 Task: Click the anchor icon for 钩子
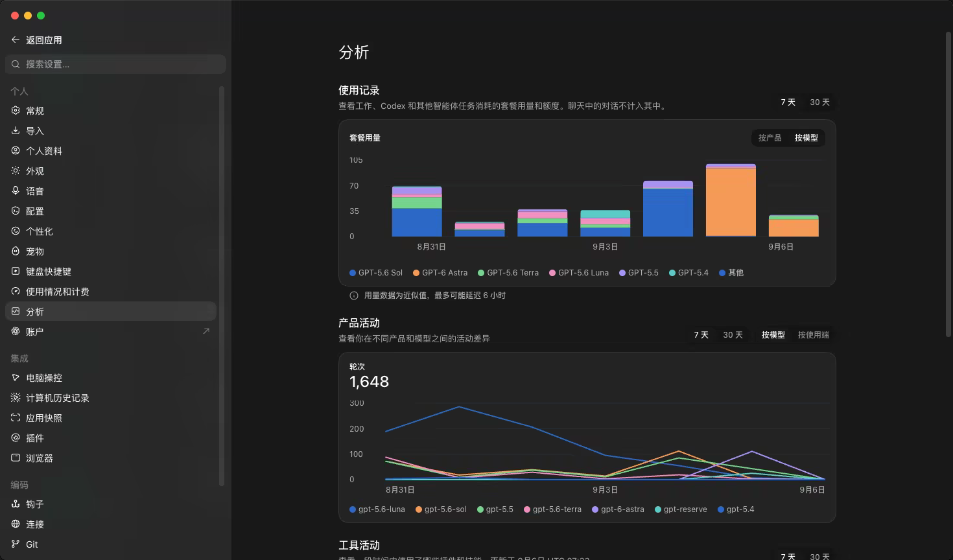point(16,504)
